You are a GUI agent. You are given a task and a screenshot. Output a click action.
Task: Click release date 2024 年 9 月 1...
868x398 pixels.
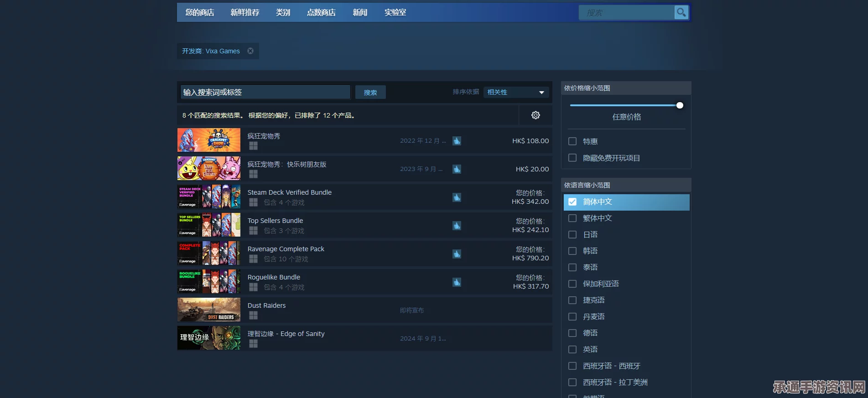coord(423,338)
